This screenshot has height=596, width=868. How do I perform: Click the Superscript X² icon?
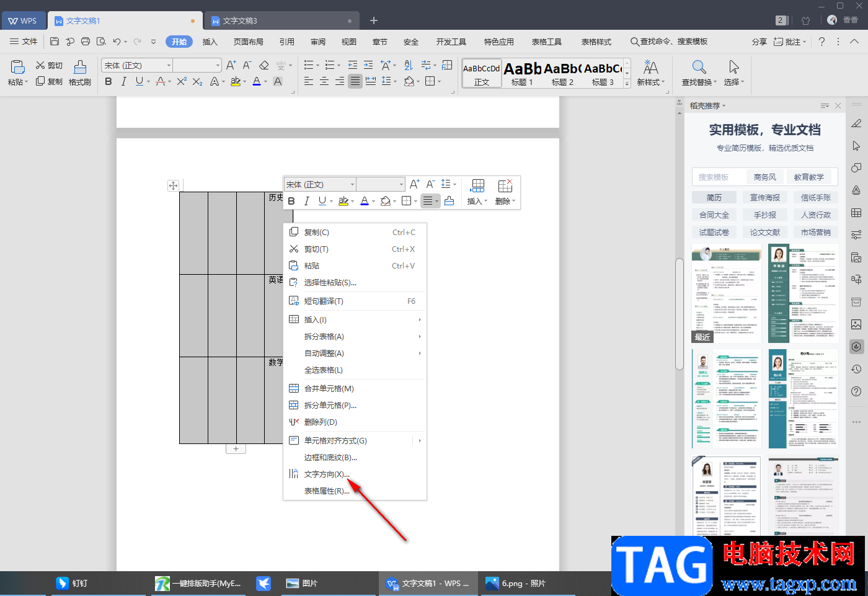pyautogui.click(x=182, y=81)
